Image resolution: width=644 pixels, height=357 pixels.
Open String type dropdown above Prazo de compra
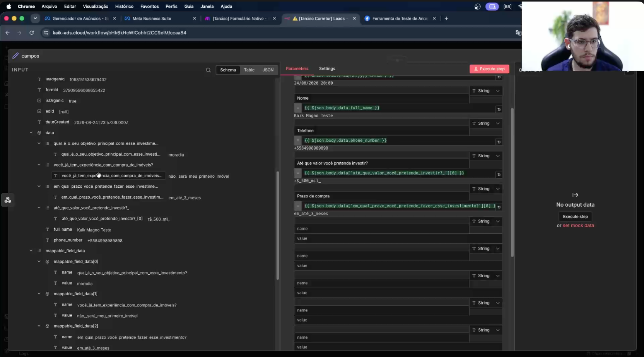pos(485,189)
